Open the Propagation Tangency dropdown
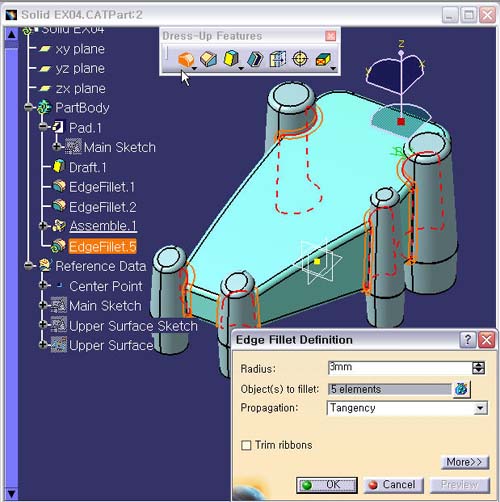This screenshot has height=502, width=500. (480, 408)
